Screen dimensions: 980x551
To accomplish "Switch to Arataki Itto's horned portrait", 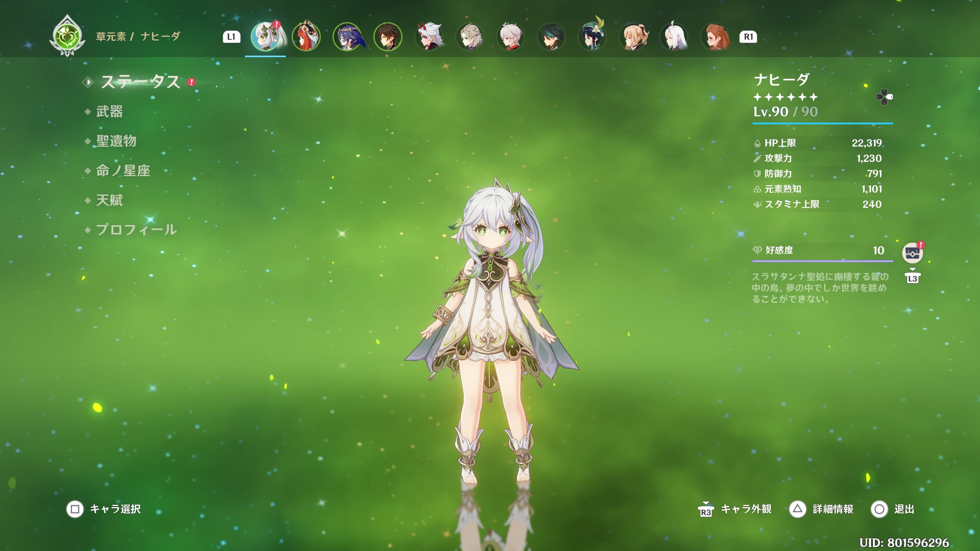I will point(429,36).
